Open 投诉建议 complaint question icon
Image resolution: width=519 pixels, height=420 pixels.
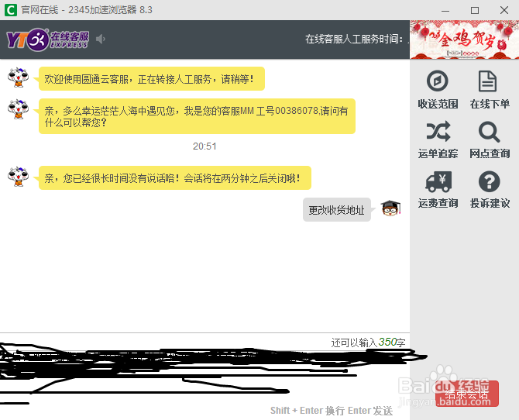pyautogui.click(x=490, y=181)
